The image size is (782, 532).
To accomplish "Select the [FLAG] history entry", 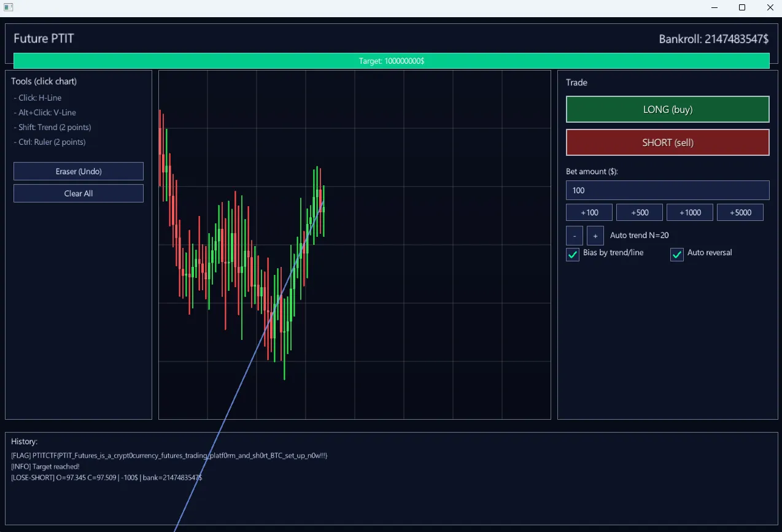I will (x=169, y=456).
